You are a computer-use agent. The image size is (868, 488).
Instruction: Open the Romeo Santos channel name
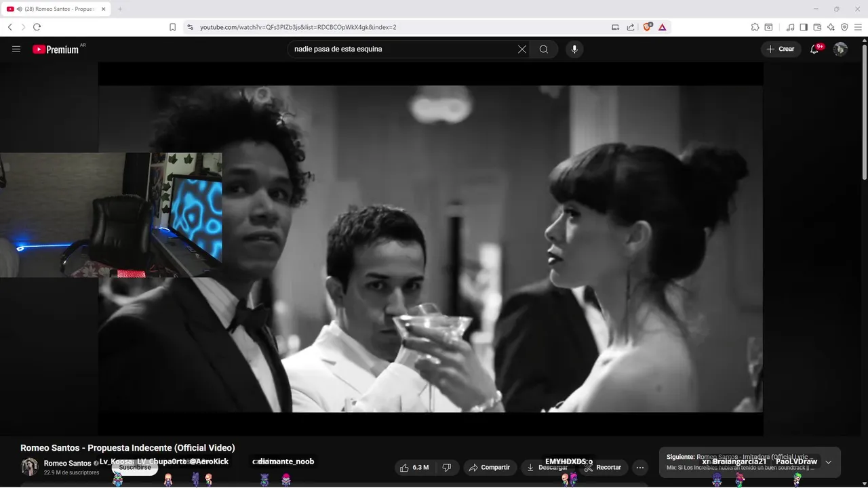pos(67,464)
